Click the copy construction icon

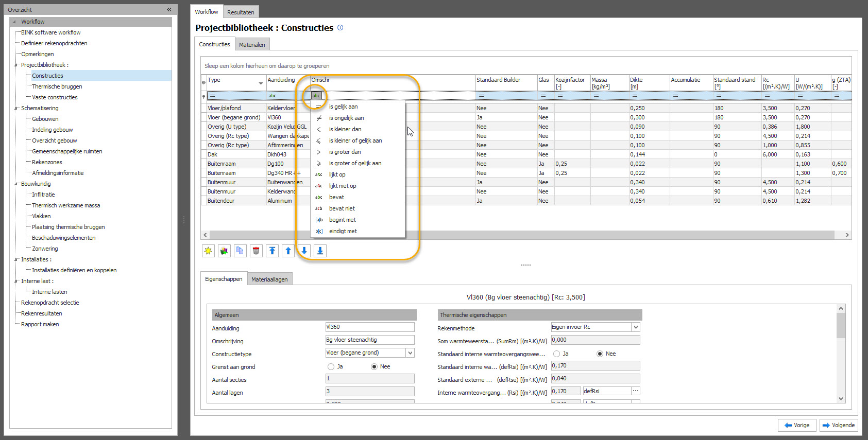pyautogui.click(x=240, y=251)
